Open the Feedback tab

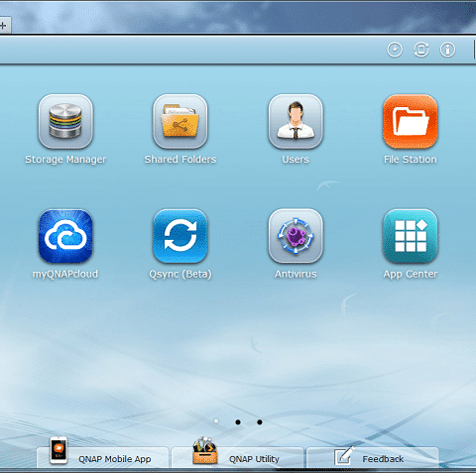click(373, 457)
